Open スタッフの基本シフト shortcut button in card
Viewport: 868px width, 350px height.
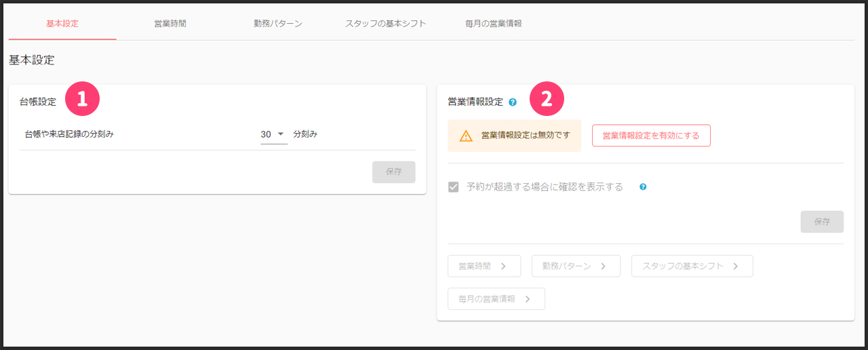tap(692, 267)
